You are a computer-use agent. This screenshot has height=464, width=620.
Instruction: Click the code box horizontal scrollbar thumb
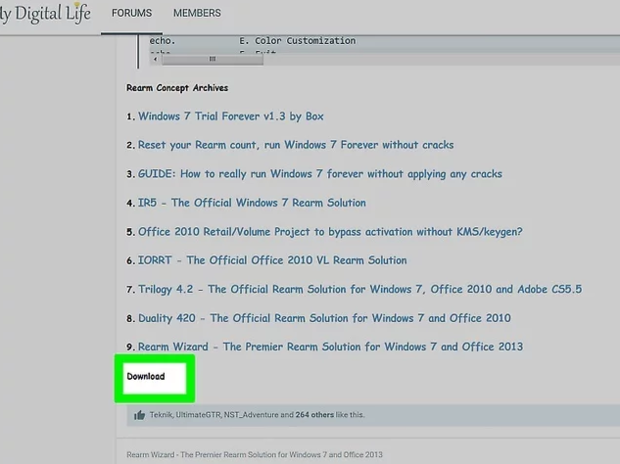pos(212,59)
